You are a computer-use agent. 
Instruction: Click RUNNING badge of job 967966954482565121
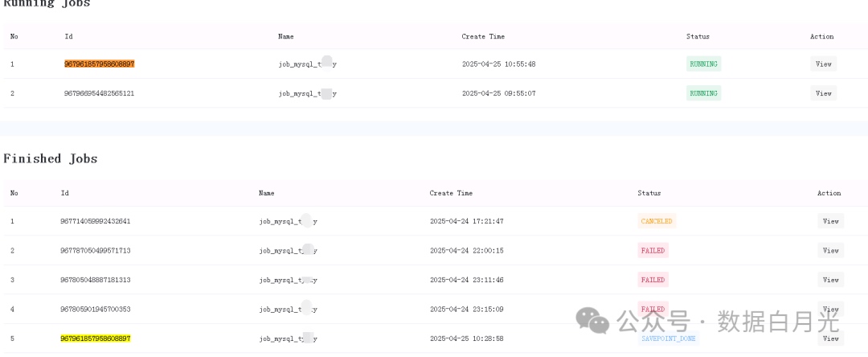tap(703, 93)
